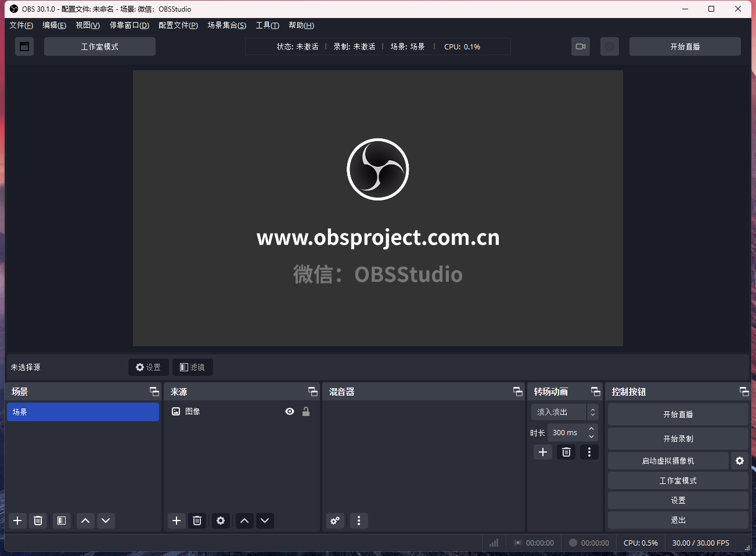Float the 来源 dock panel

[x=313, y=392]
